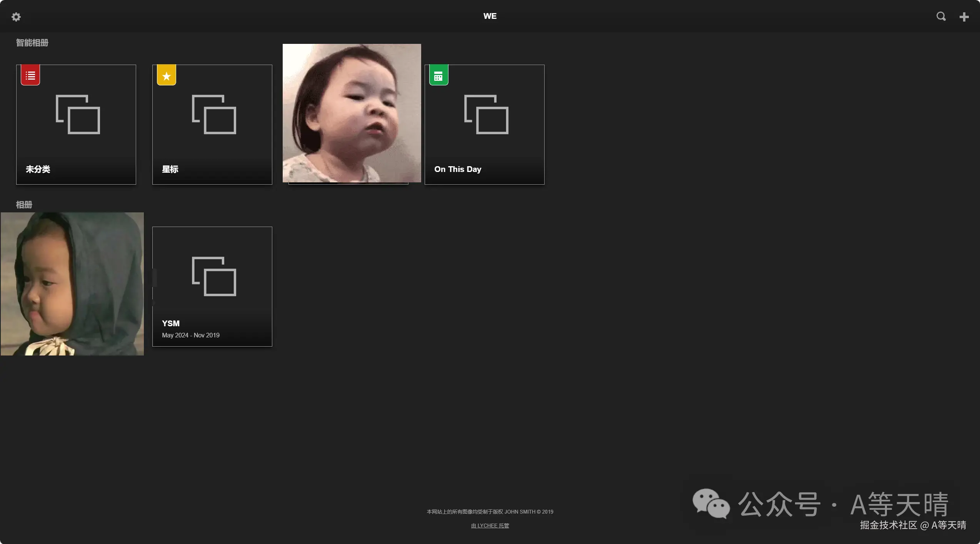Click the WE header title
The width and height of the screenshot is (980, 544).
[490, 16]
